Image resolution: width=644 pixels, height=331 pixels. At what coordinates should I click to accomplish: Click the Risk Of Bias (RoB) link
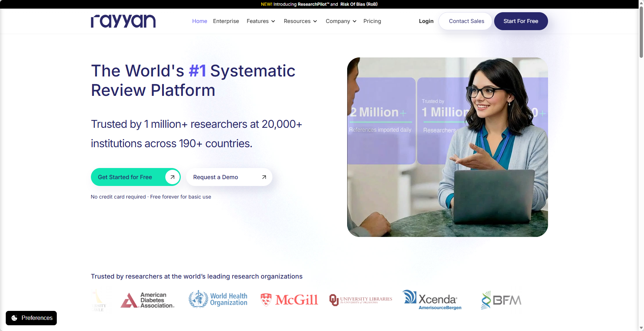pos(359,4)
